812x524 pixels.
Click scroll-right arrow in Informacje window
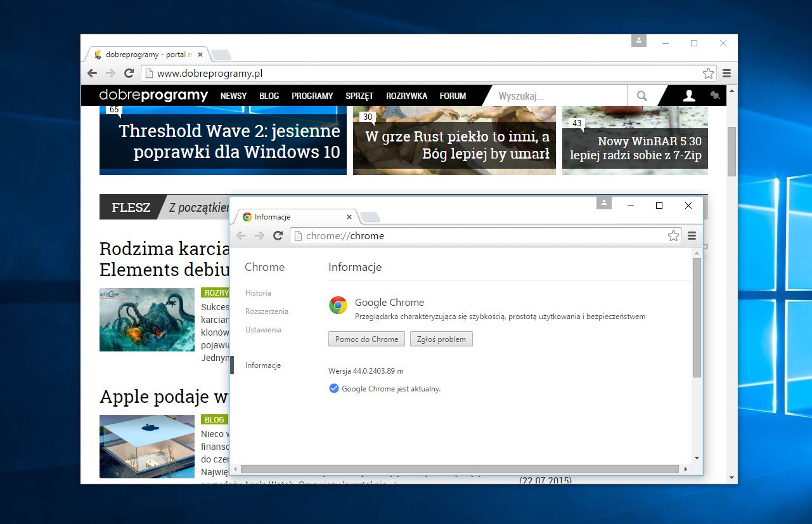click(x=685, y=469)
